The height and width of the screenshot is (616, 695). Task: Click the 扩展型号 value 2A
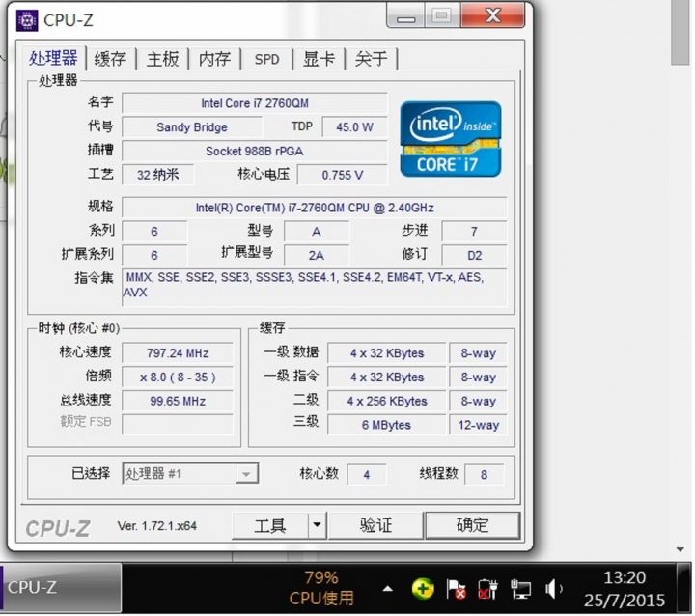coord(316,256)
